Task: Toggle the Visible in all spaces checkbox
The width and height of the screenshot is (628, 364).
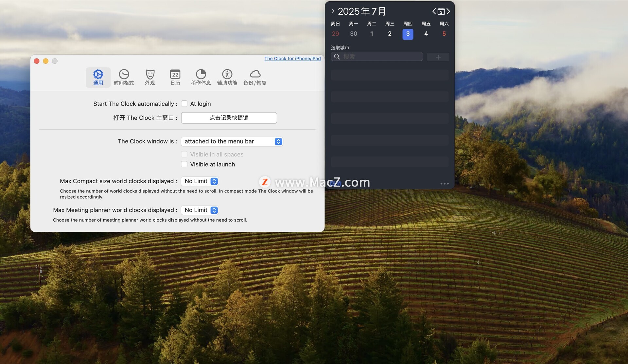Action: click(184, 154)
